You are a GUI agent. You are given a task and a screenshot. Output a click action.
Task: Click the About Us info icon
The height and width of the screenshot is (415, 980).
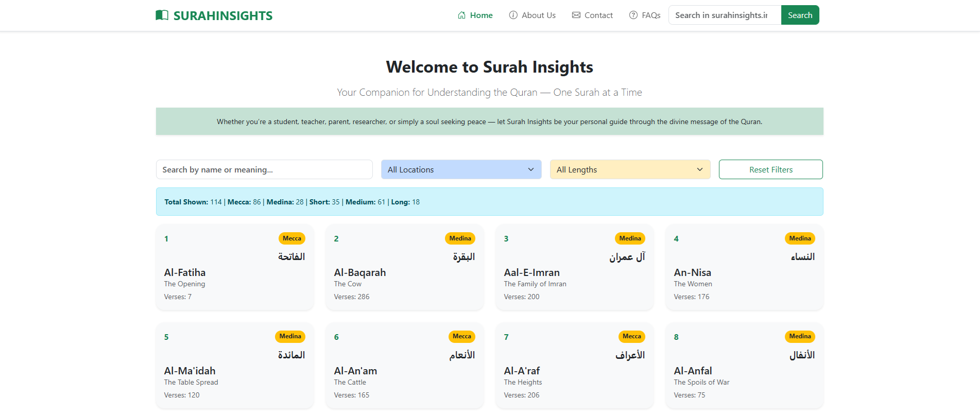tap(513, 15)
